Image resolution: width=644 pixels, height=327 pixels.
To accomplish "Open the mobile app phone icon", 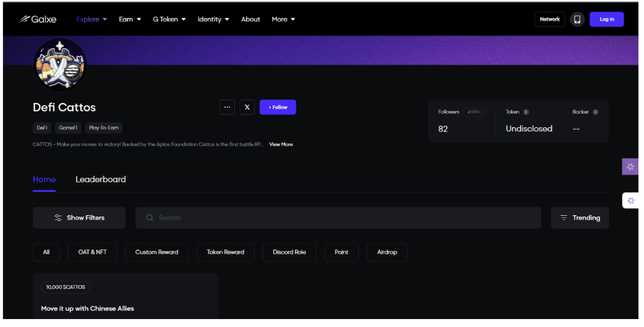I will 577,19.
